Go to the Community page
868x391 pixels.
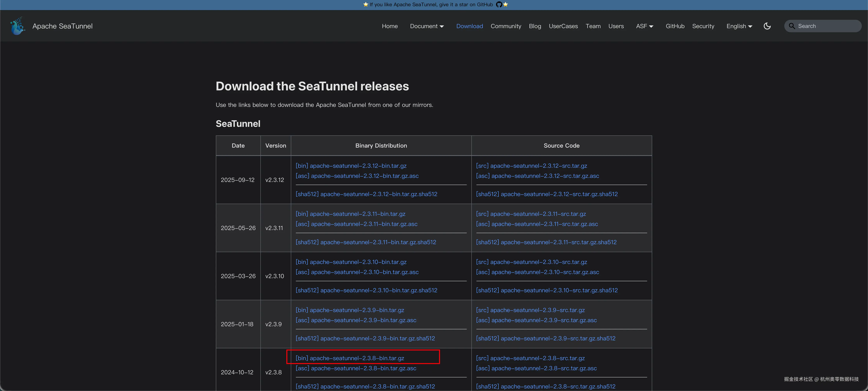pos(506,26)
